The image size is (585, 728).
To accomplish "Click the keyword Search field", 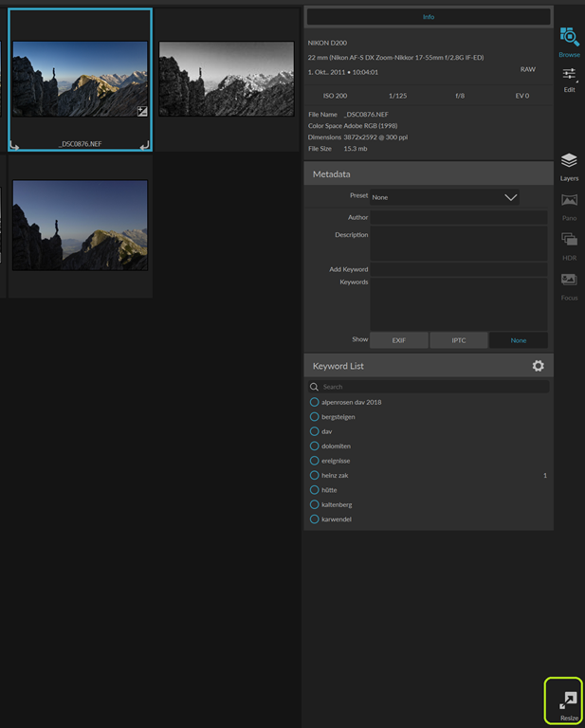I will point(431,387).
